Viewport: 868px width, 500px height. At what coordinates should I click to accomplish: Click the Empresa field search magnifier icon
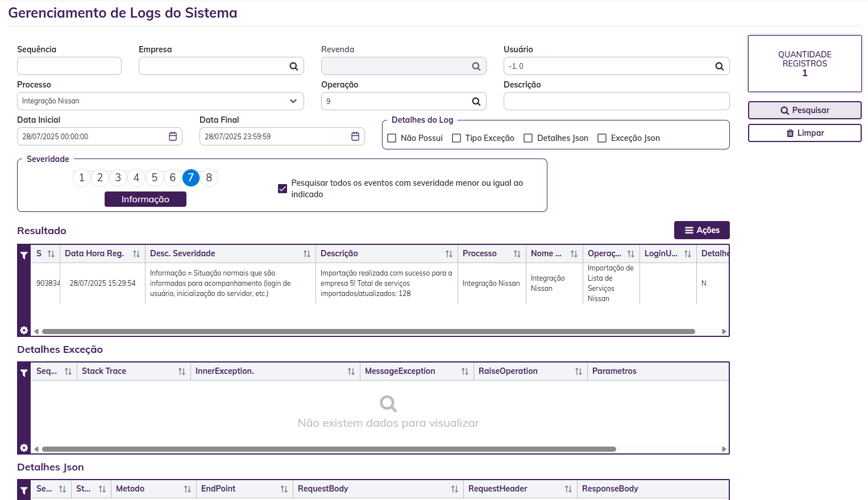pyautogui.click(x=293, y=66)
